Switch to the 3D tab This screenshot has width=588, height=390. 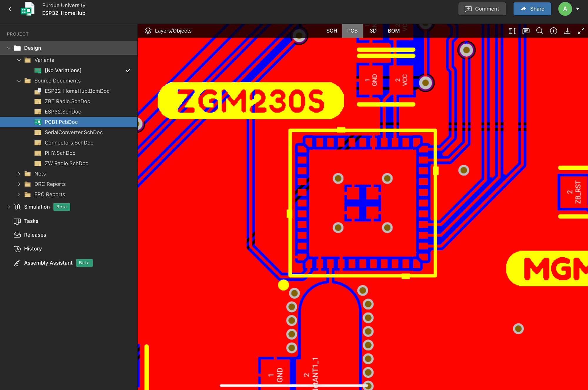click(373, 31)
